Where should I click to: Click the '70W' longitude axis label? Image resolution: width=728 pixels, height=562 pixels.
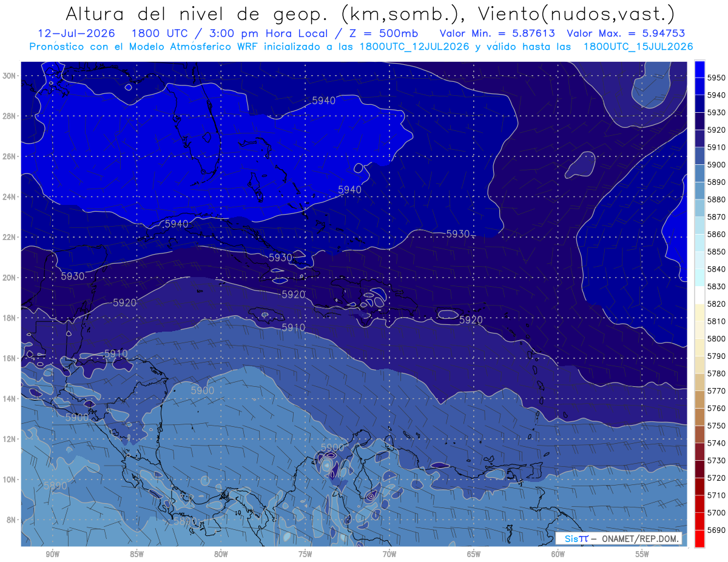click(389, 554)
